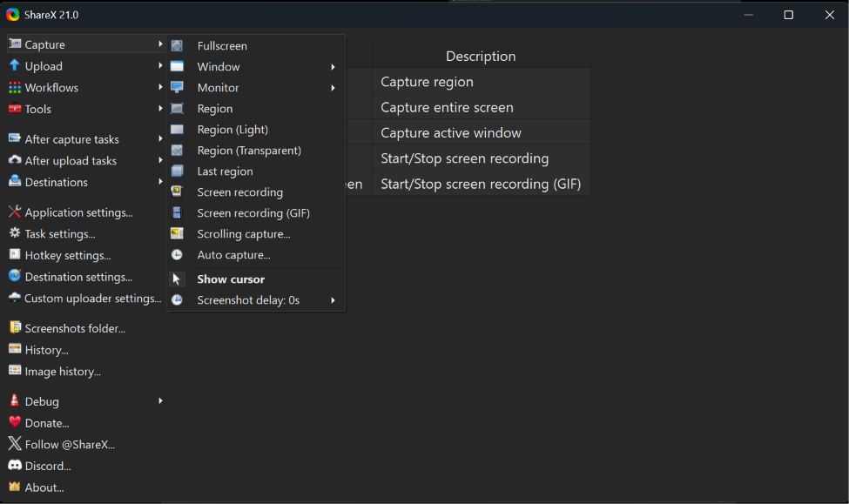Click the Donate heart icon

tap(15, 422)
